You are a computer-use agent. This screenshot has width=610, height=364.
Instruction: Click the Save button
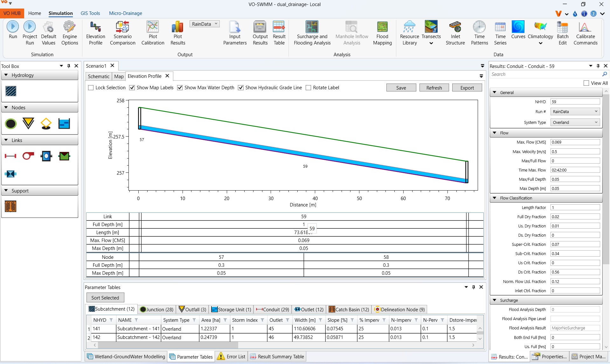[401, 88]
